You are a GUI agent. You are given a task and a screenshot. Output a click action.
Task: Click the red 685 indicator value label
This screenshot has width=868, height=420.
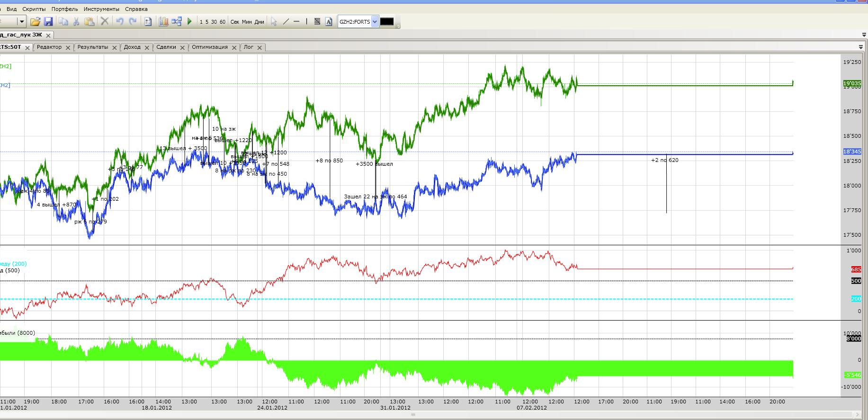point(856,269)
